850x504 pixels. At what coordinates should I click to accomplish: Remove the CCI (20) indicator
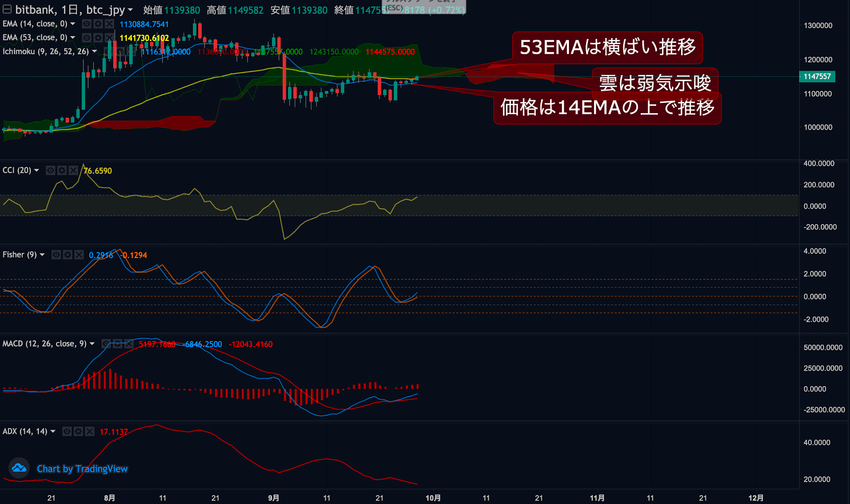tap(73, 170)
